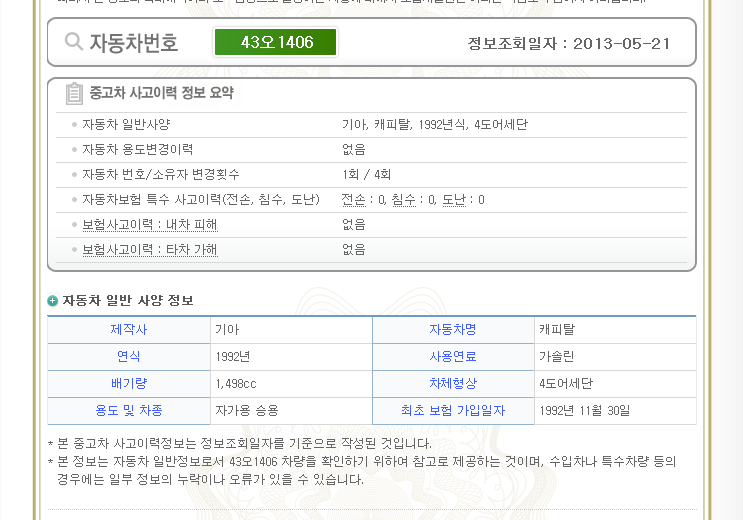This screenshot has height=520, width=743.
Task: Click the 제작사 header cell
Action: click(x=129, y=329)
